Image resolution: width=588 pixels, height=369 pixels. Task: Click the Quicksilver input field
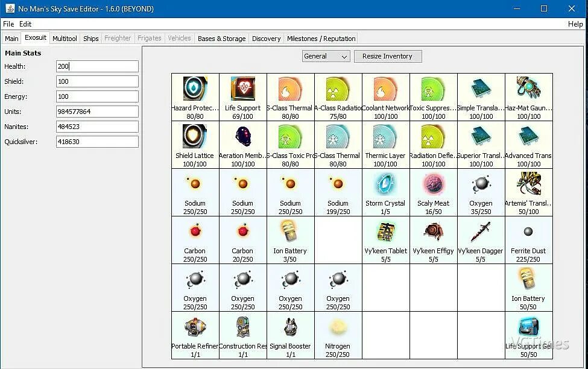97,142
